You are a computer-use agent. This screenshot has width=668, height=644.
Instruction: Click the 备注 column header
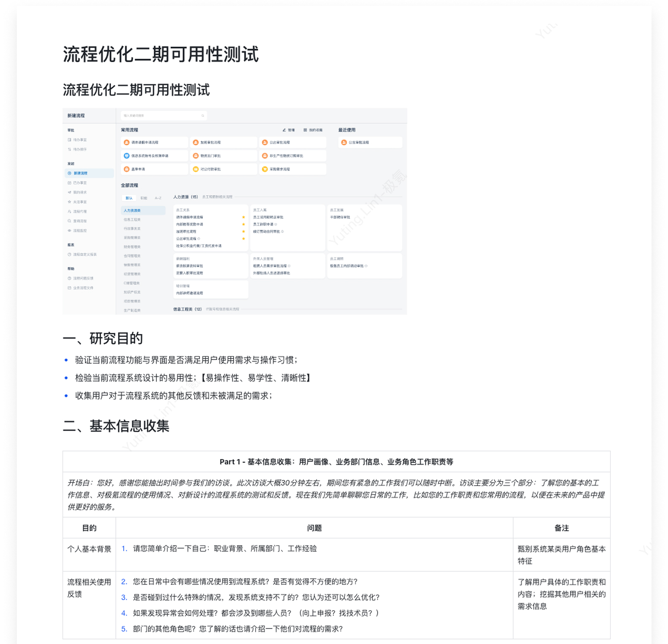coord(562,528)
